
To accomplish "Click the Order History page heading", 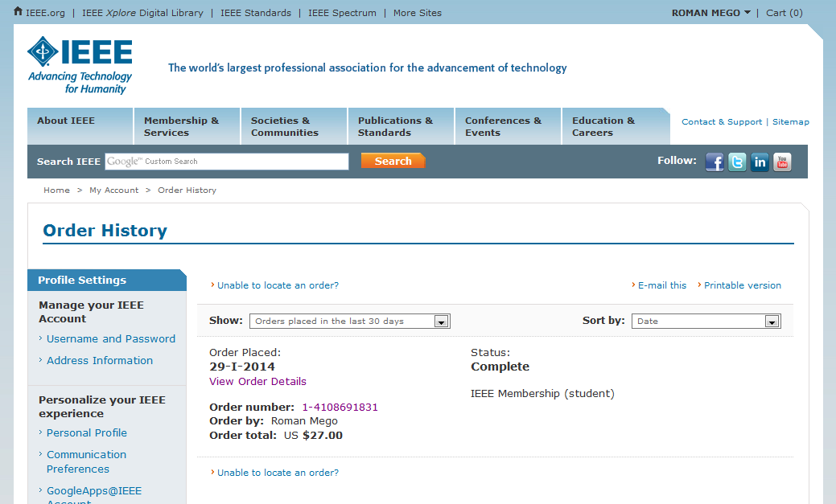I will 105,230.
